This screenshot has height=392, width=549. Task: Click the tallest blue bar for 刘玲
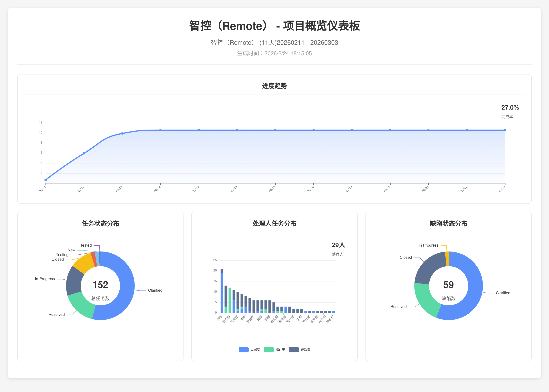coord(222,293)
